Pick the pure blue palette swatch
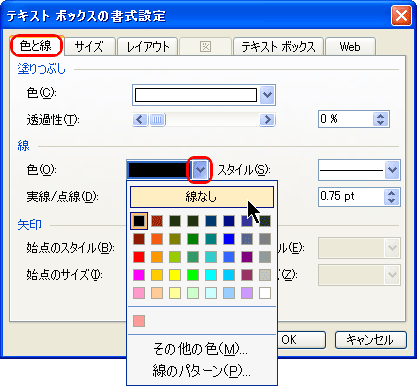Image resolution: width=417 pixels, height=386 pixels. pos(229,239)
